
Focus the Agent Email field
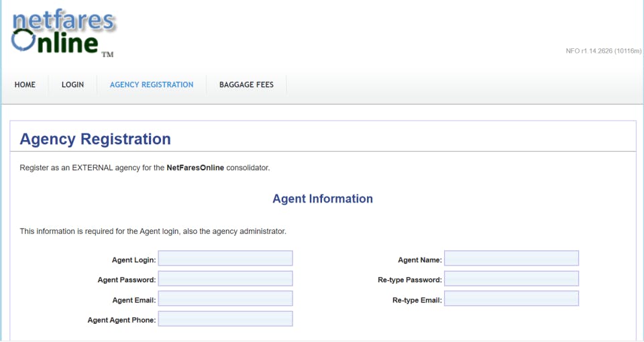(x=225, y=298)
